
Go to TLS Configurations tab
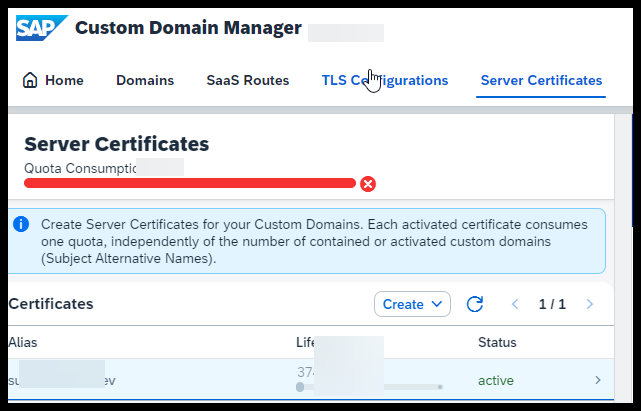point(385,80)
